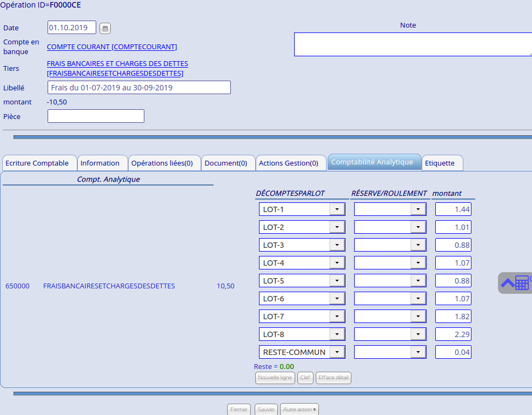Switch to the Ecriture Comptable tab
The image size is (532, 415).
point(38,163)
